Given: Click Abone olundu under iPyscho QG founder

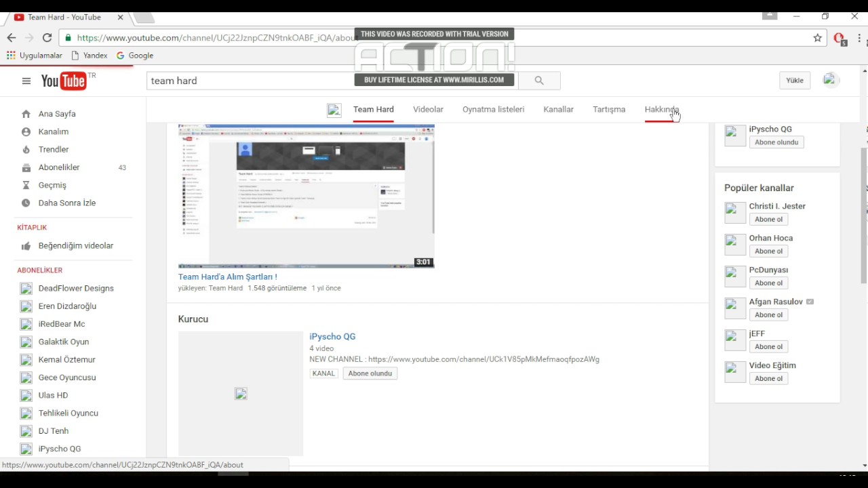Looking at the screenshot, I should [370, 373].
